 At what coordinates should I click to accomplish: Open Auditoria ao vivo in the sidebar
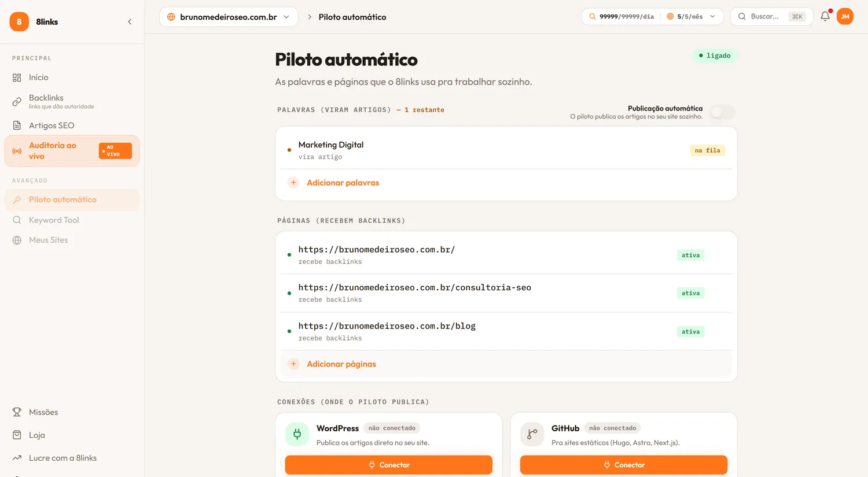pos(72,151)
